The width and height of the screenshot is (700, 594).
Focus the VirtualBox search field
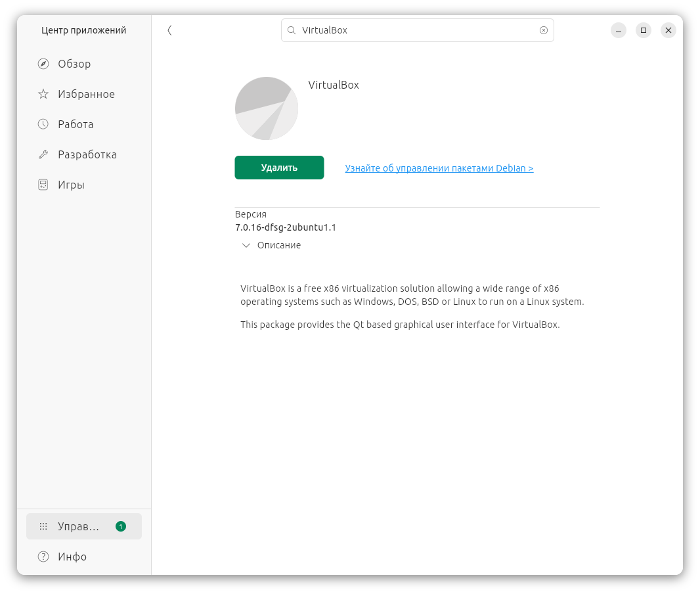tap(418, 30)
